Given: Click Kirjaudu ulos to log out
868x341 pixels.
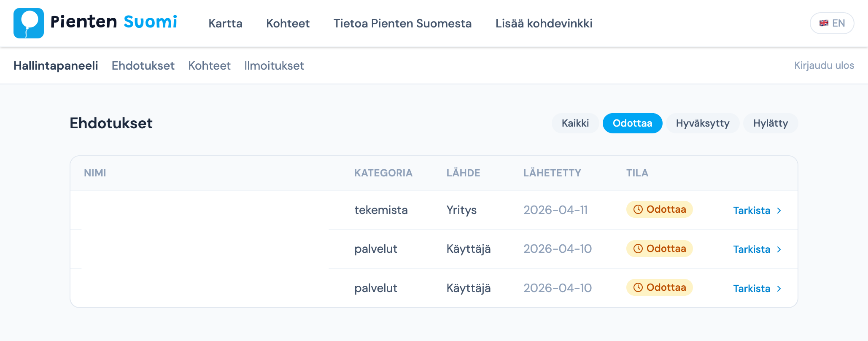Looking at the screenshot, I should point(824,65).
